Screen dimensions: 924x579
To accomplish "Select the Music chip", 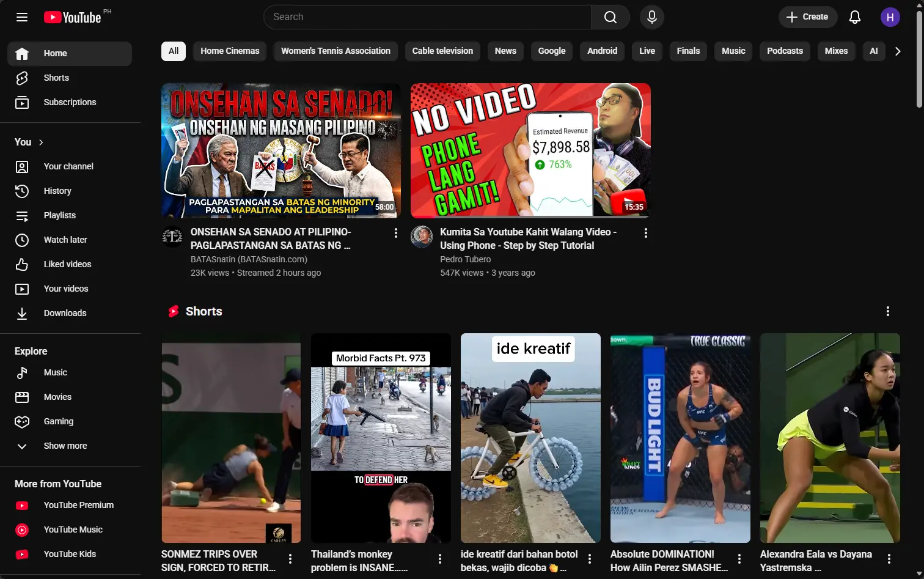I will tap(733, 51).
